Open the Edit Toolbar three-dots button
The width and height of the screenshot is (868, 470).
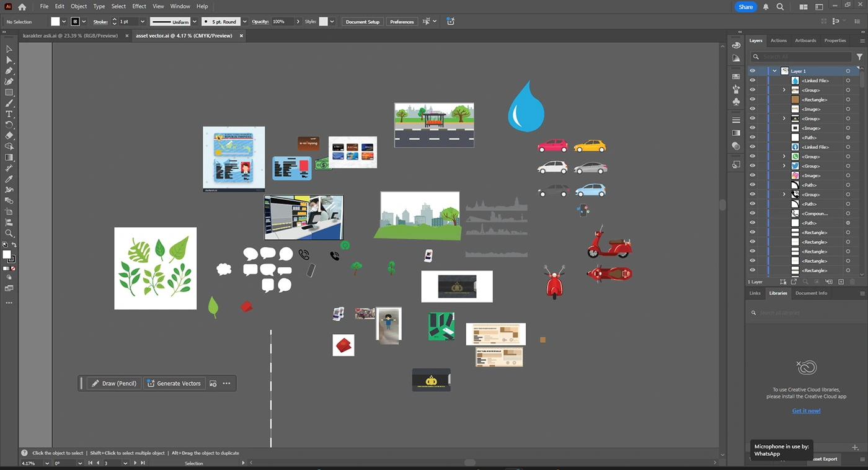(9, 303)
